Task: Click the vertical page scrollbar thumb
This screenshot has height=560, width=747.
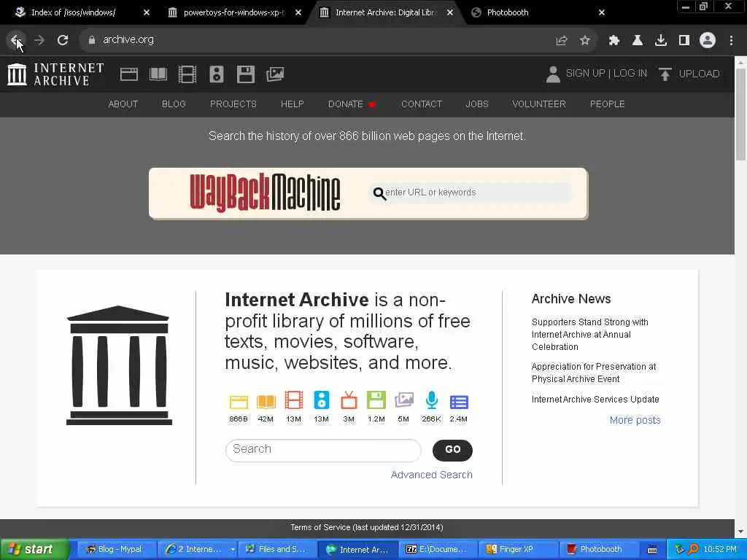Action: (x=740, y=114)
